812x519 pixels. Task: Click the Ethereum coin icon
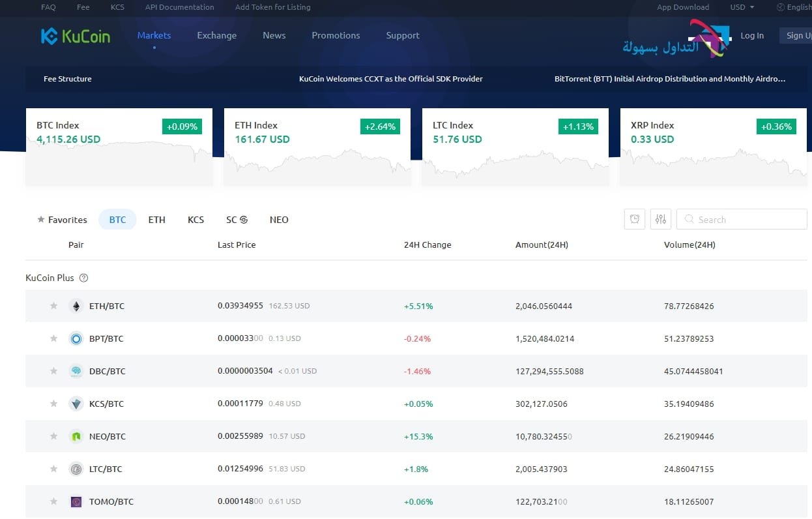(76, 306)
